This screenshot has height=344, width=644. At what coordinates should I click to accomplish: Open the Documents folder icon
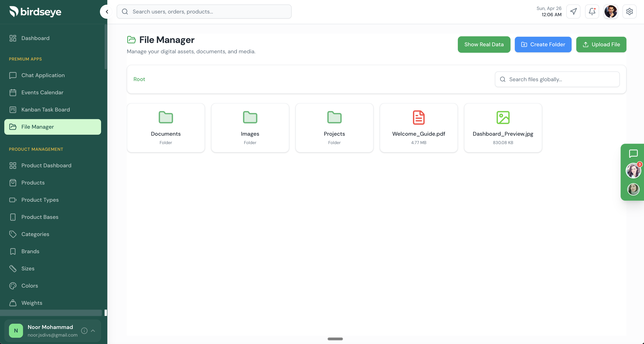[166, 117]
